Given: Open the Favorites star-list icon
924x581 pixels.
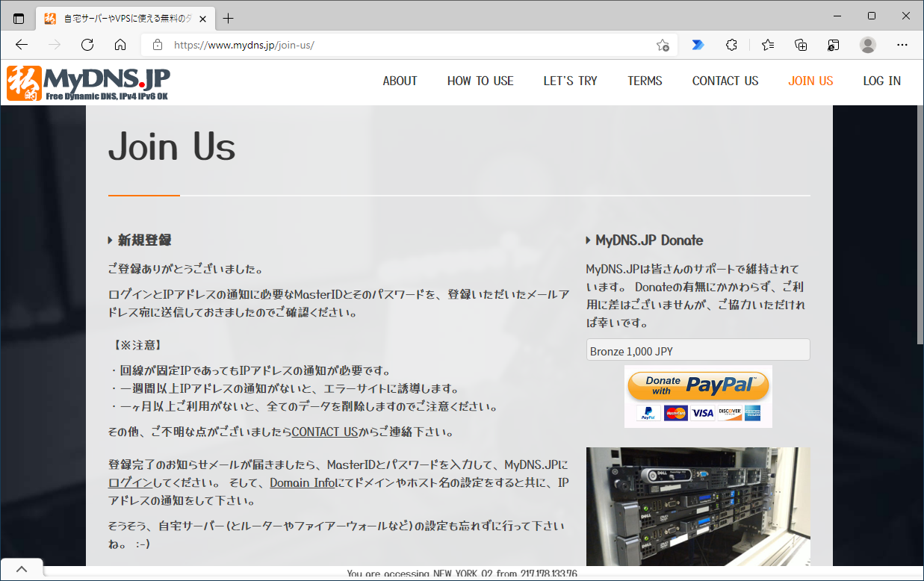Looking at the screenshot, I should point(766,45).
